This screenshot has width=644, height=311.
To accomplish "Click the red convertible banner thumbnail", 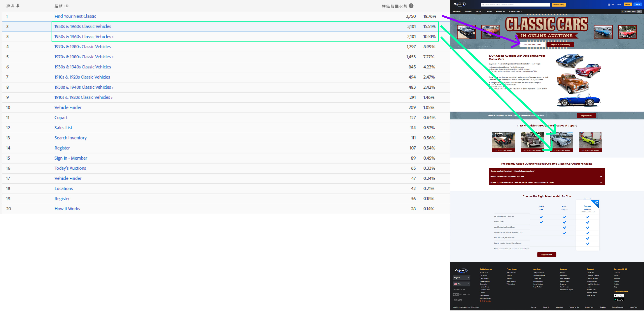I will tap(627, 32).
